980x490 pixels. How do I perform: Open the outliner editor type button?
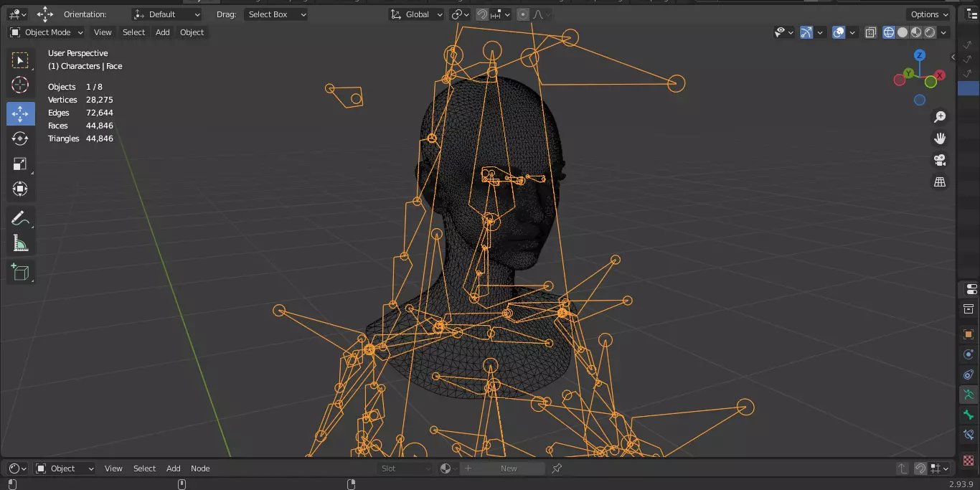[970, 14]
